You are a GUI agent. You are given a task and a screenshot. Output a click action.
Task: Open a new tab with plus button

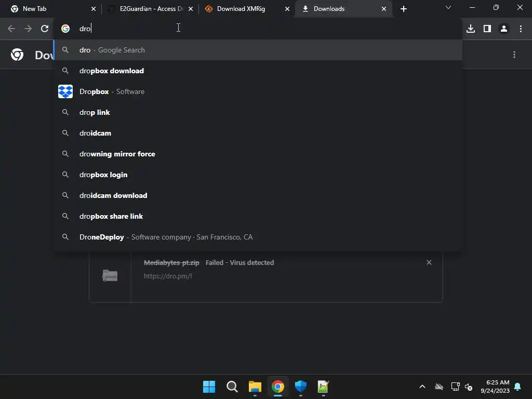[403, 9]
